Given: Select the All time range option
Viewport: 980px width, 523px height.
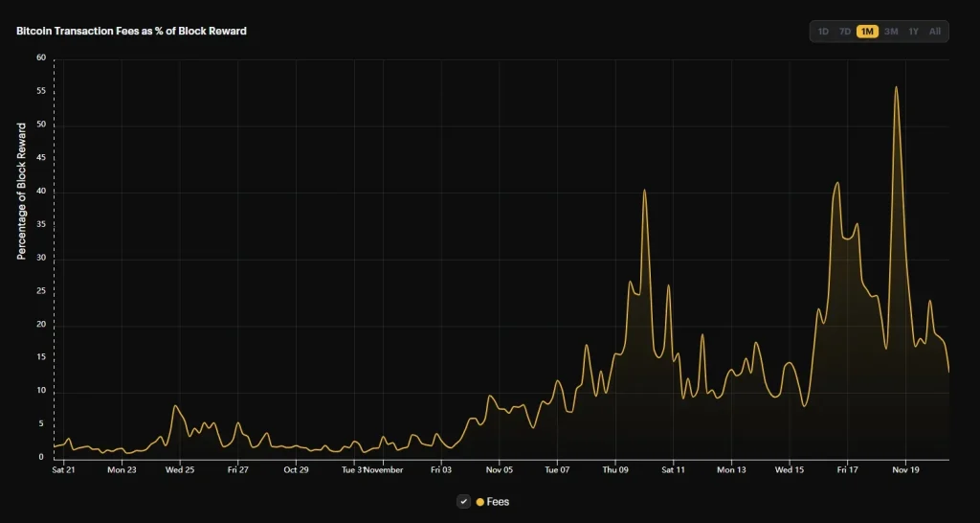Looking at the screenshot, I should coord(935,32).
